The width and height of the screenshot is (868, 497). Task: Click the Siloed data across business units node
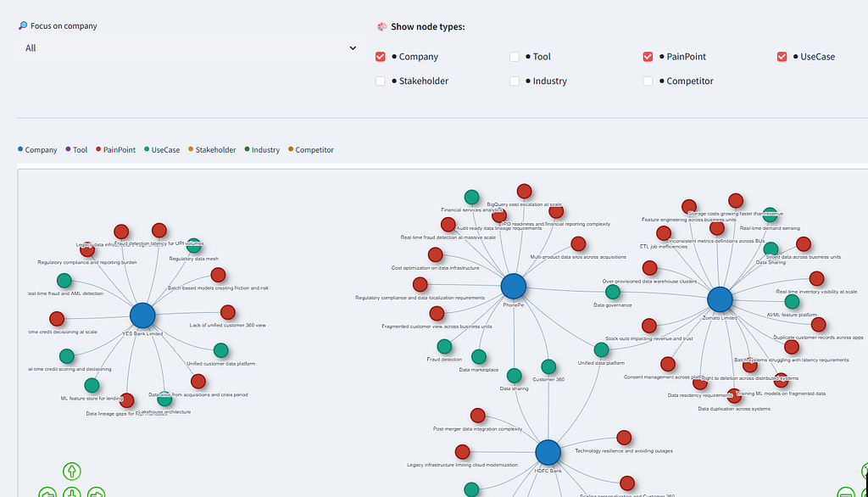tap(804, 243)
